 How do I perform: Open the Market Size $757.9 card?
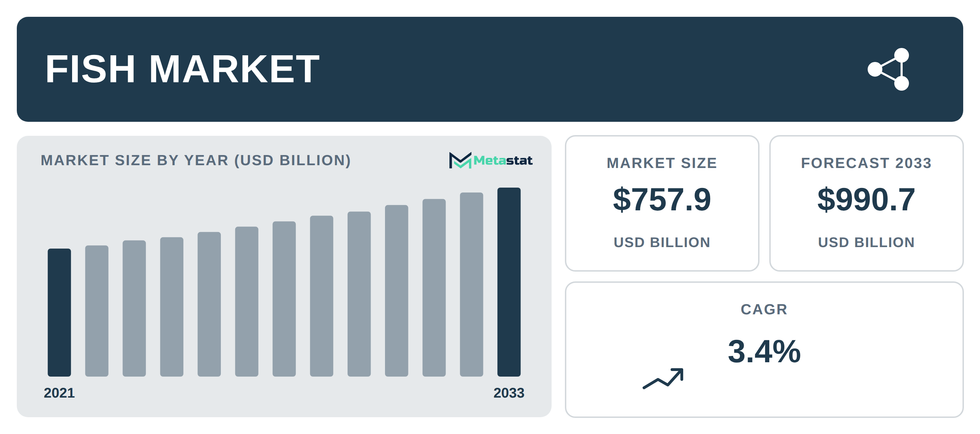coord(662,203)
